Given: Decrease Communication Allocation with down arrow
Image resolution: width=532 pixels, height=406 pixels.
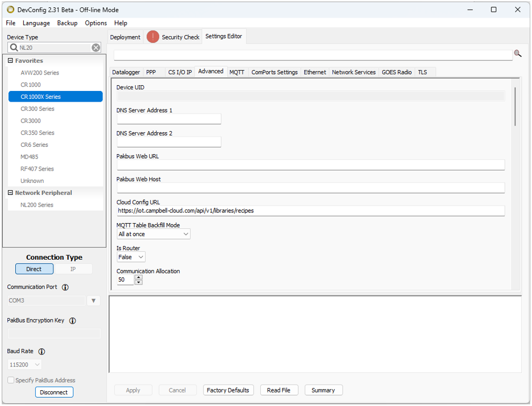Looking at the screenshot, I should coord(139,282).
